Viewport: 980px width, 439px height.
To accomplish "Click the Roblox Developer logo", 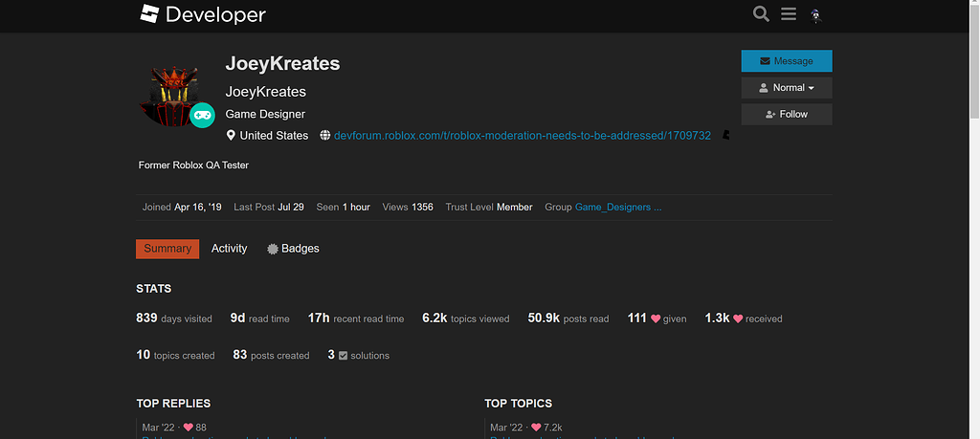I will (203, 15).
